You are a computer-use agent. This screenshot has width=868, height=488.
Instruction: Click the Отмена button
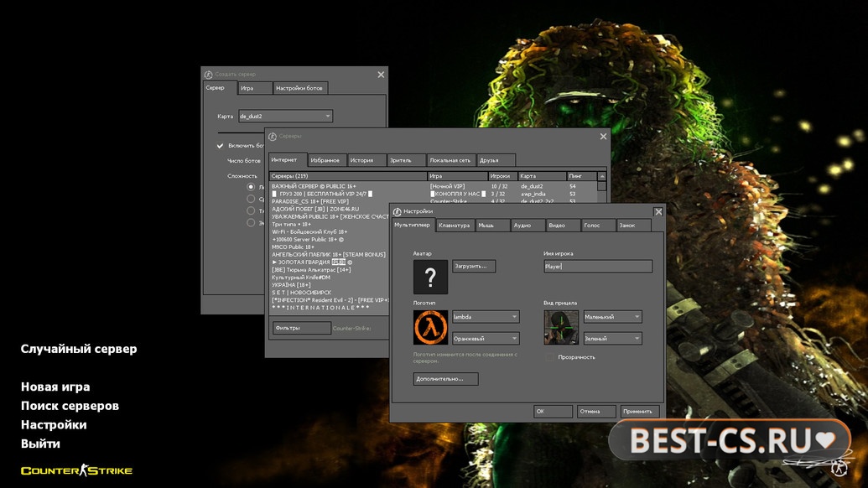(x=596, y=411)
